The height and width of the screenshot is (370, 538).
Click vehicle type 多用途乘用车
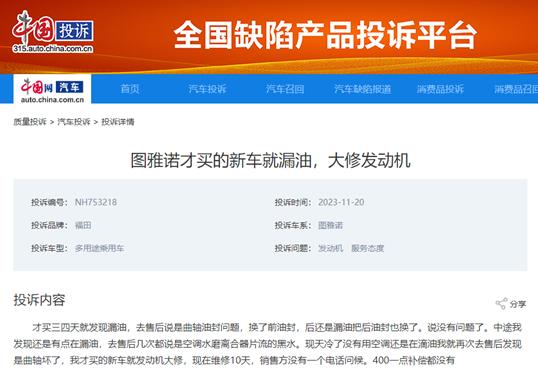point(100,248)
